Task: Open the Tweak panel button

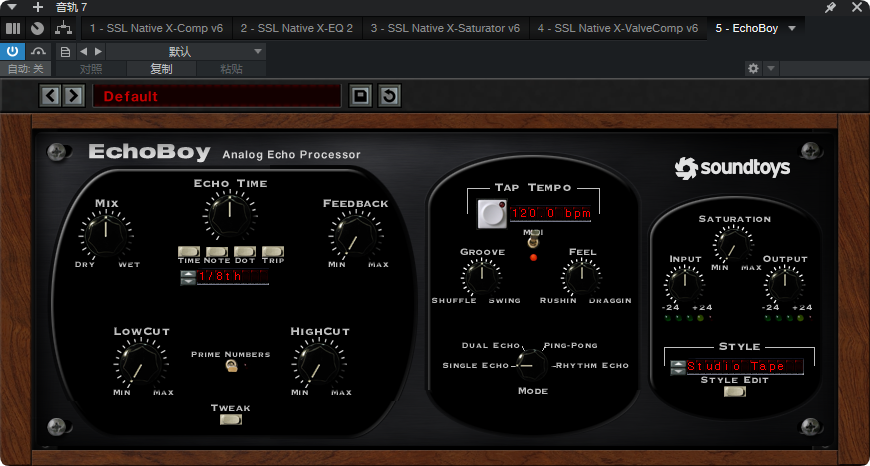Action: pos(231,420)
